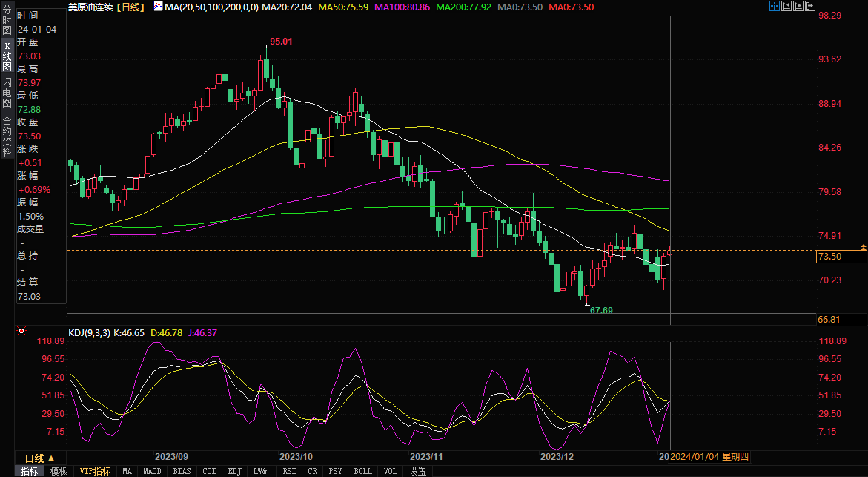Image resolution: width=868 pixels, height=477 pixels.
Task: Toggle the blue crosshair cursor icon
Action: [773, 6]
